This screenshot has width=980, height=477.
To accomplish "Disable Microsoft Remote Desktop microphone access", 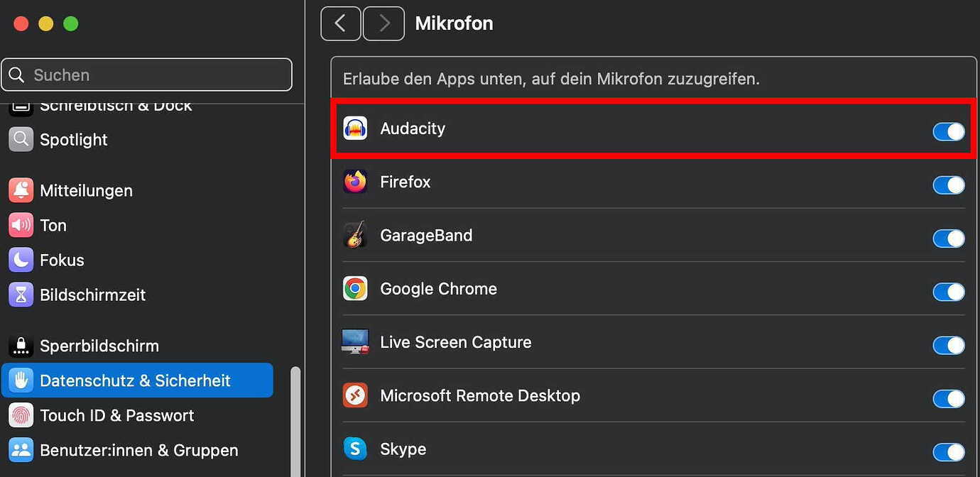I will 949,398.
